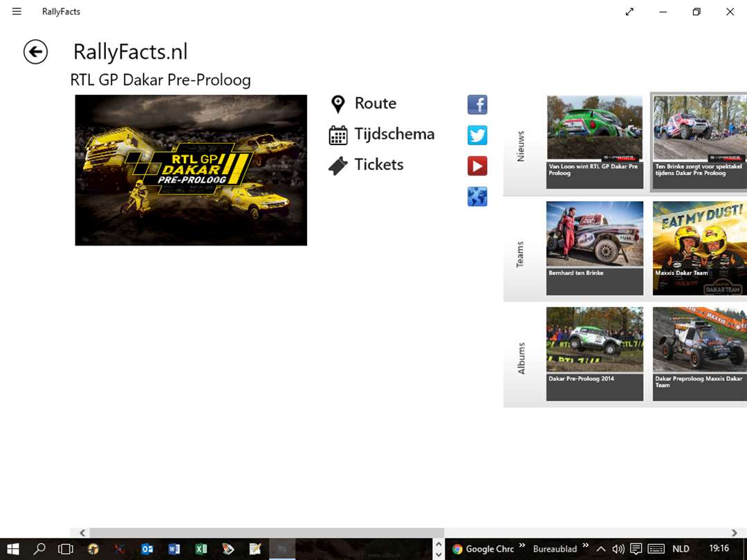The image size is (747, 560).
Task: Open Route
Action: point(376,103)
